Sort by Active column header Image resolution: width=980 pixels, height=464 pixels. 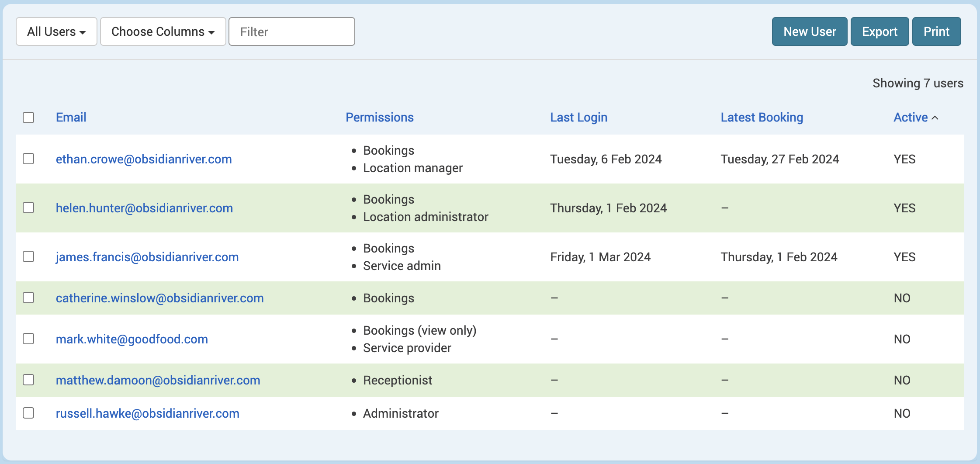click(915, 117)
